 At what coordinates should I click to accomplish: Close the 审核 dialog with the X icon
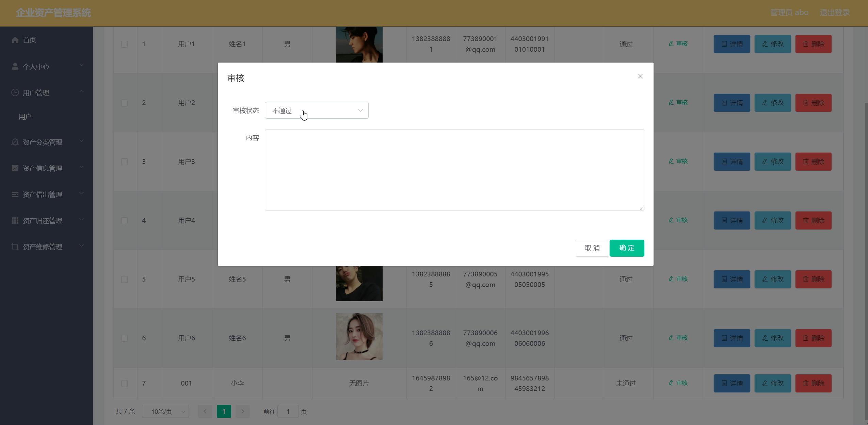point(640,76)
